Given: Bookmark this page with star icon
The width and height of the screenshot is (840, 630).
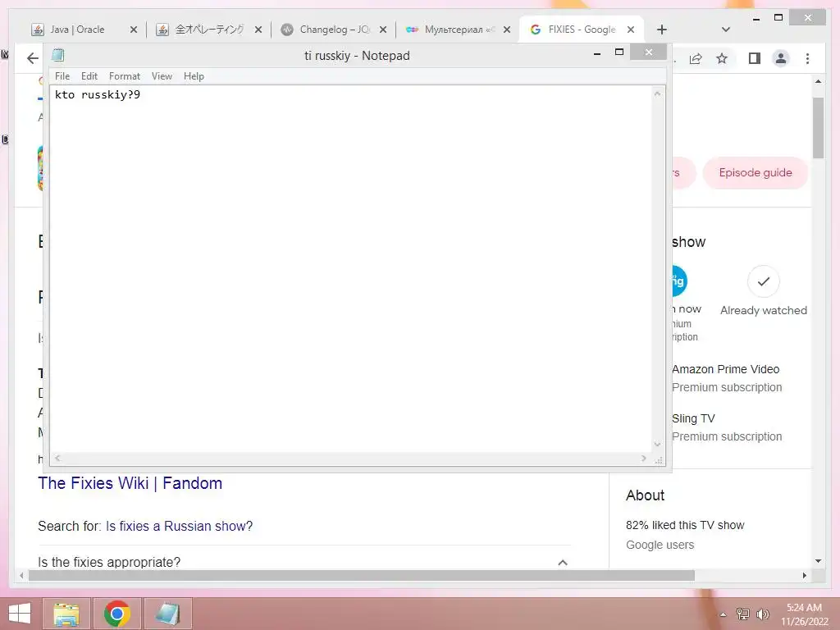Looking at the screenshot, I should pyautogui.click(x=722, y=58).
